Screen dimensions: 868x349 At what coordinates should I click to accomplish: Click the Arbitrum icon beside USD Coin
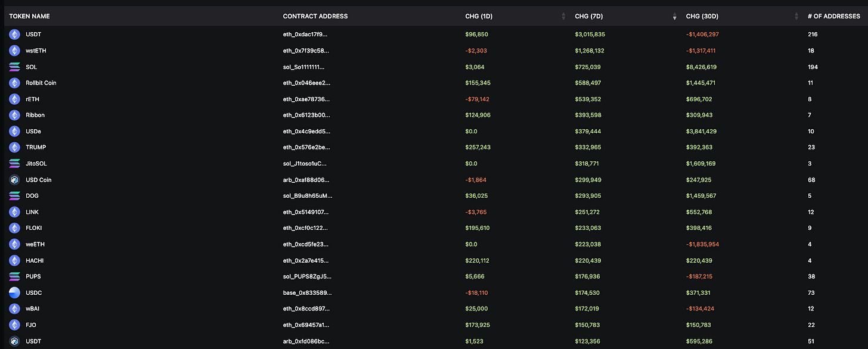pyautogui.click(x=14, y=180)
